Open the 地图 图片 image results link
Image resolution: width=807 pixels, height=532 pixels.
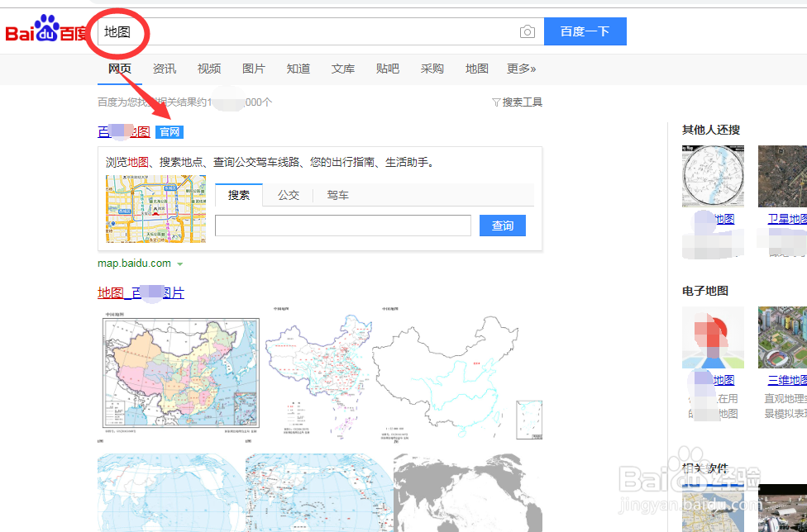(141, 293)
